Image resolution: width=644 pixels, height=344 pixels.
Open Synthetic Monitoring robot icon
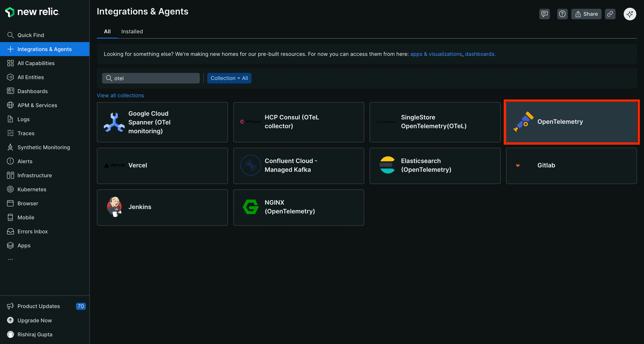tap(10, 147)
